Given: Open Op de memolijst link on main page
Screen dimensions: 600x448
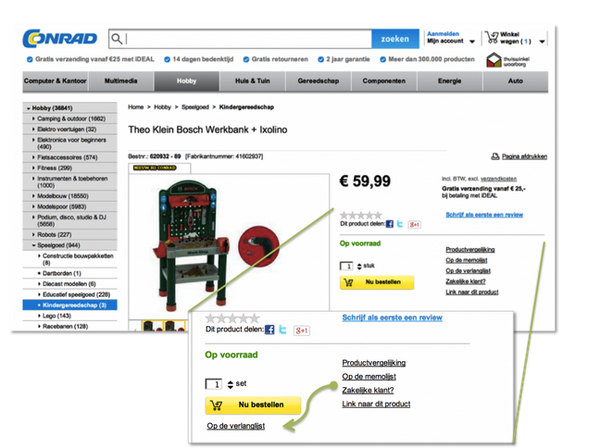Looking at the screenshot, I should [466, 260].
